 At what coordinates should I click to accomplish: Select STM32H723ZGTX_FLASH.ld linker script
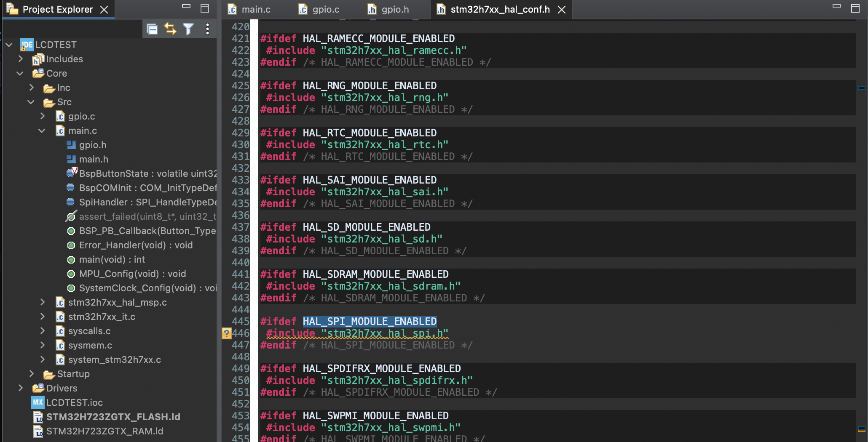[113, 417]
